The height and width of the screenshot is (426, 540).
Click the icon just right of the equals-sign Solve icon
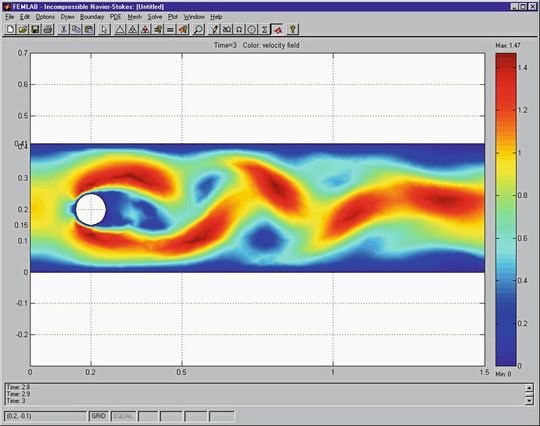[183, 29]
